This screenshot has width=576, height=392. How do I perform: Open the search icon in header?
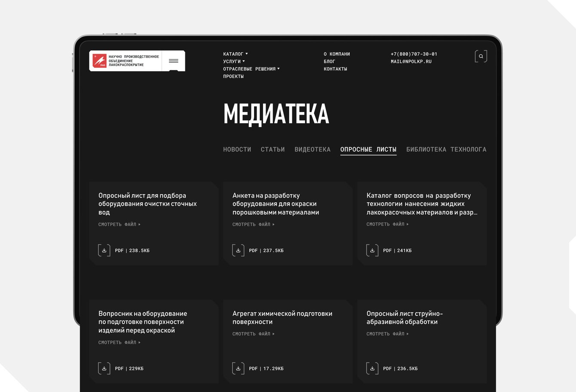pyautogui.click(x=481, y=56)
